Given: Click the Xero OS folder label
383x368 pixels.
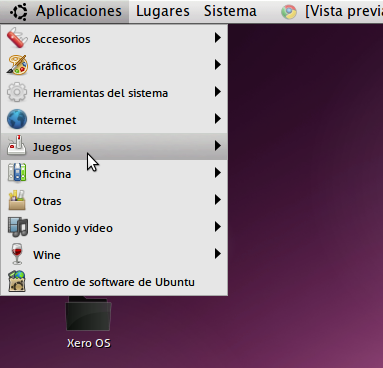Looking at the screenshot, I should coord(89,343).
